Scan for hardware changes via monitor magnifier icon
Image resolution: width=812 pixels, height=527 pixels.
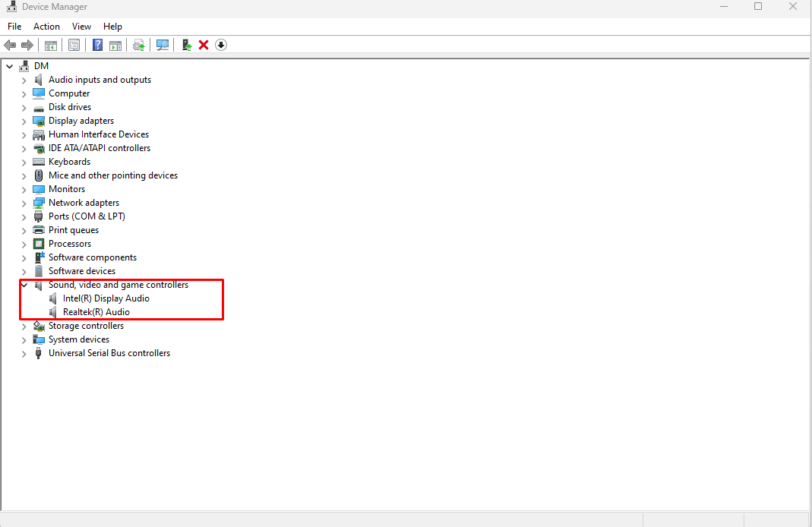point(163,45)
